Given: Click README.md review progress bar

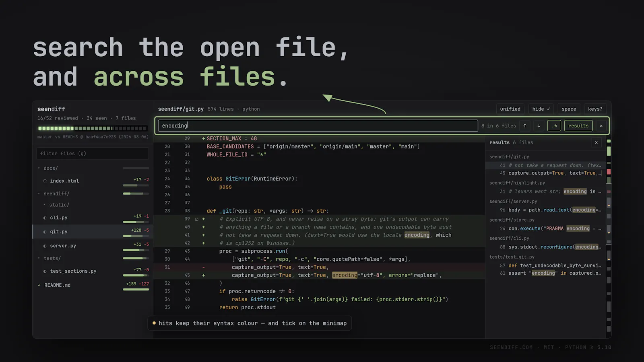Looking at the screenshot, I should pyautogui.click(x=136, y=290).
